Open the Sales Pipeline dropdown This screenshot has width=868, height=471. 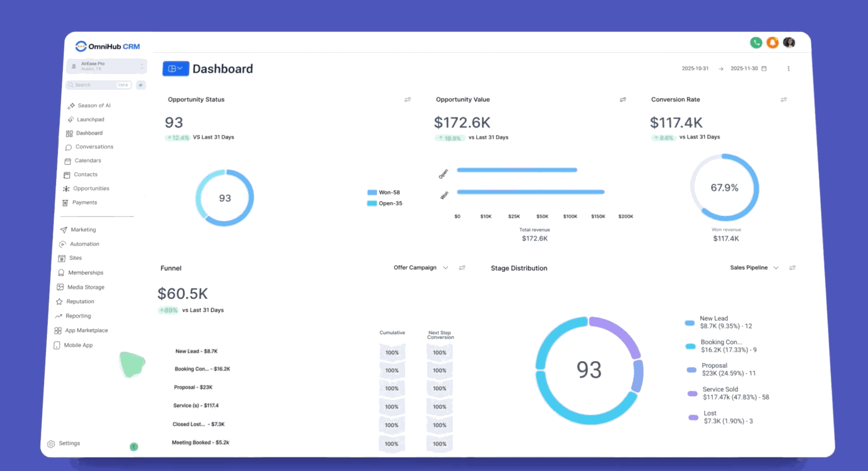tap(754, 268)
